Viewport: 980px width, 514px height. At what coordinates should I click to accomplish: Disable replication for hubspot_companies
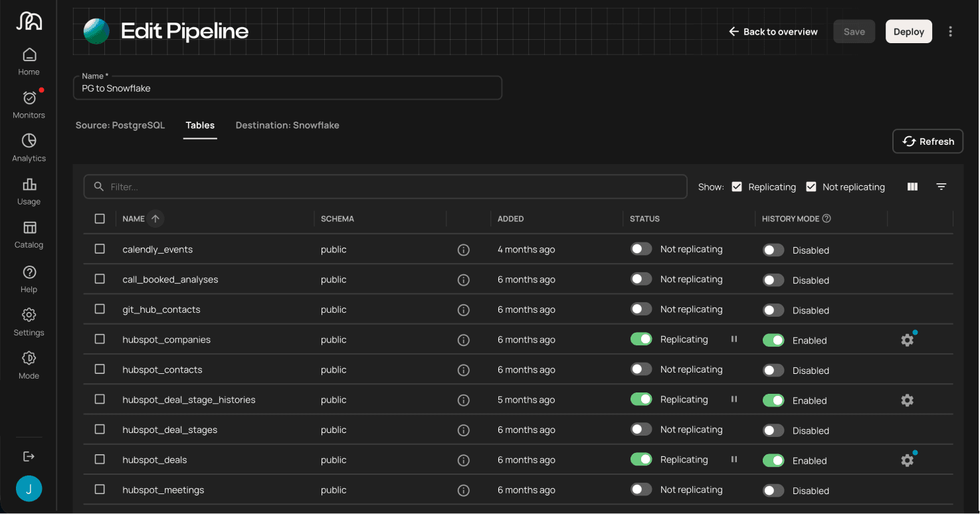641,339
